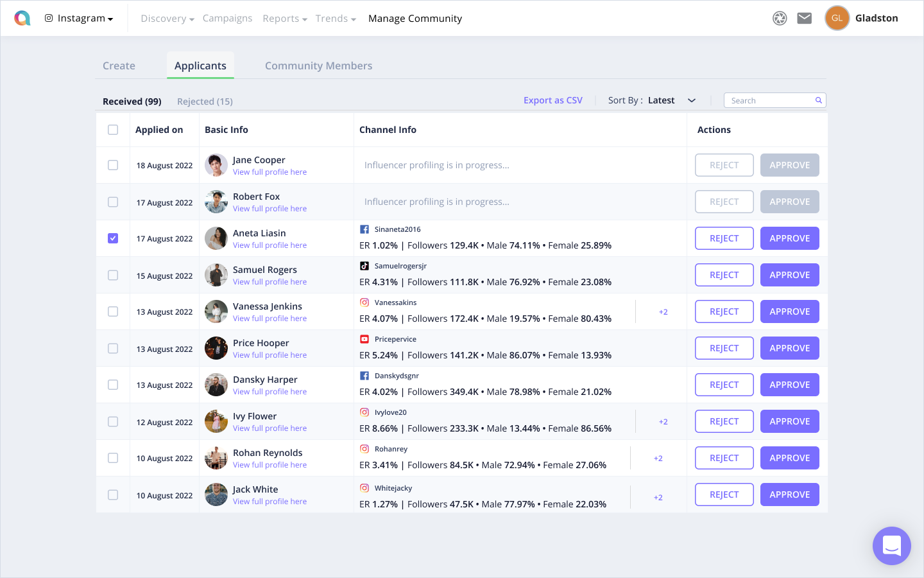Click the Instagram icon beside Ivylove20

364,412
